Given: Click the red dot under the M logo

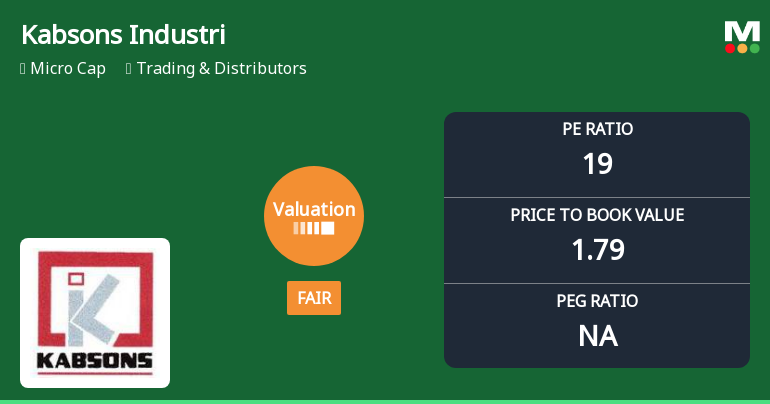Looking at the screenshot, I should pyautogui.click(x=730, y=48).
